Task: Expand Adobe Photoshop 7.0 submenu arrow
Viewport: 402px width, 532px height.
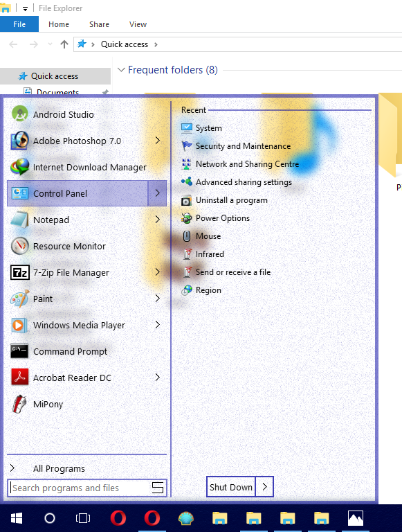Action: (158, 140)
